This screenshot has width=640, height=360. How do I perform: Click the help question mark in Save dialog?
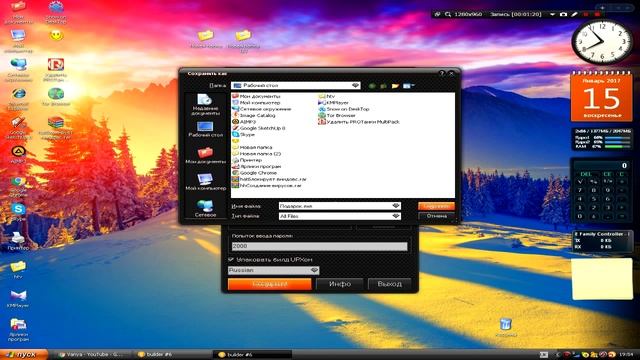(442, 73)
